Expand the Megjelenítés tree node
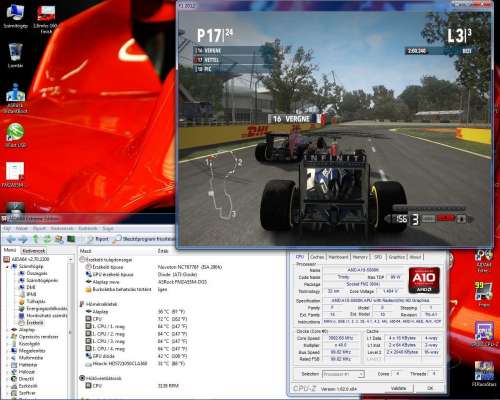Screen dimensions: 500x400 tap(7, 351)
